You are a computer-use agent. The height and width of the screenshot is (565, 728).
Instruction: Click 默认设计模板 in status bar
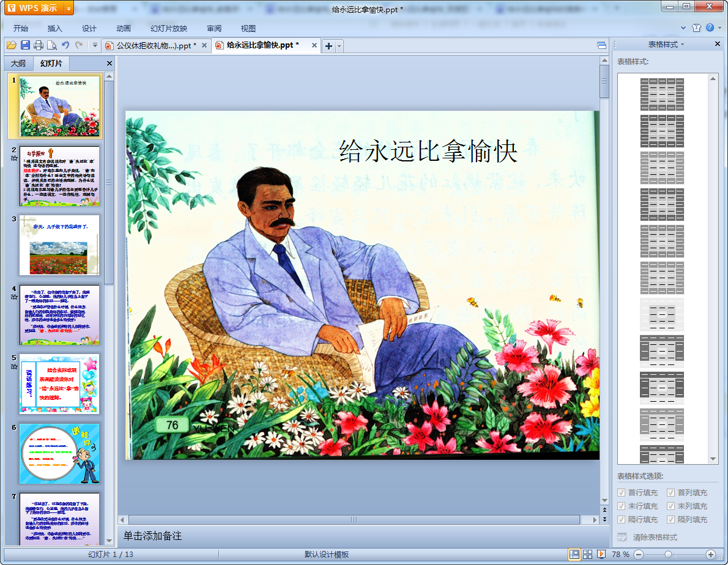point(327,555)
